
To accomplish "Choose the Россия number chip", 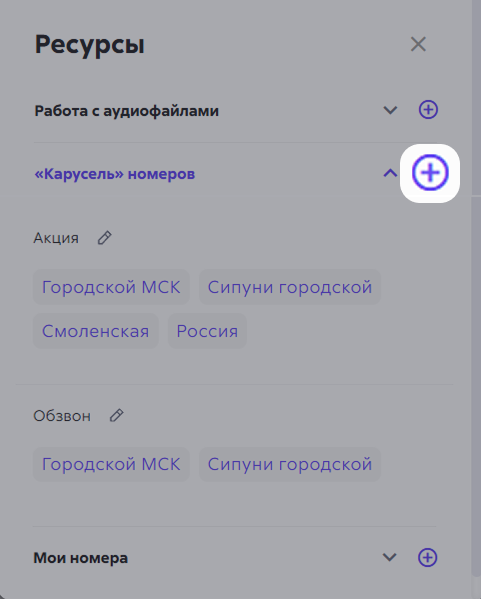I will tap(207, 331).
